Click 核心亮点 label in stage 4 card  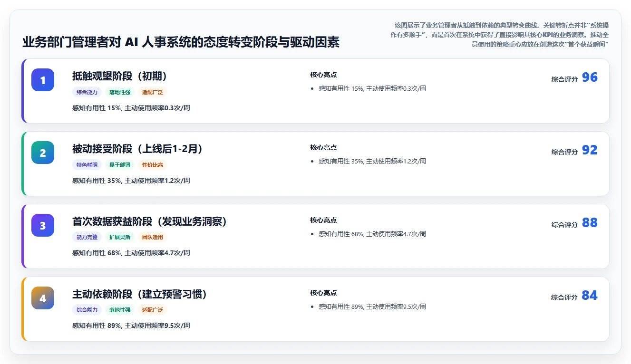(323, 293)
